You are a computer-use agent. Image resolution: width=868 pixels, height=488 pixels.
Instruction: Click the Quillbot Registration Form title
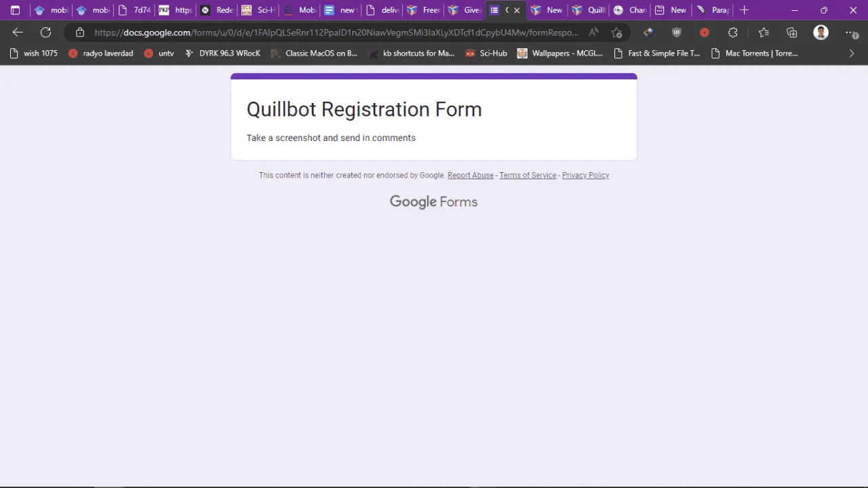click(x=364, y=109)
